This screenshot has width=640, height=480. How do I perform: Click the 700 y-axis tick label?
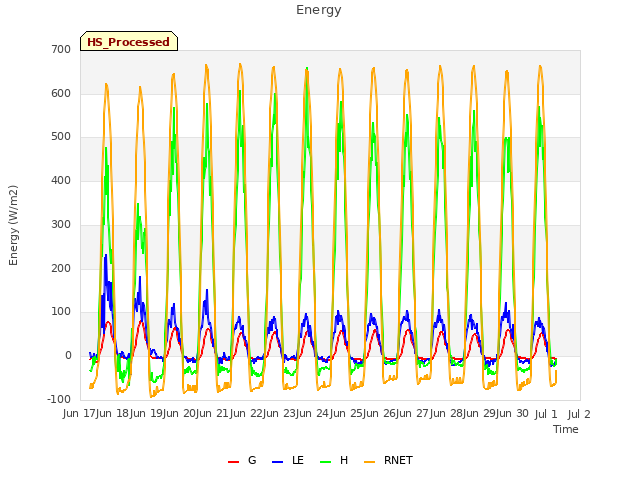point(61,49)
